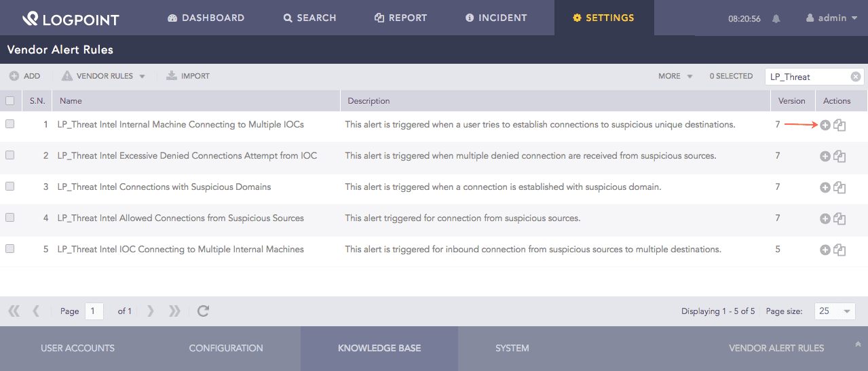Check row 3 Suspicious Domains rule
The width and height of the screenshot is (868, 371).
(10, 187)
